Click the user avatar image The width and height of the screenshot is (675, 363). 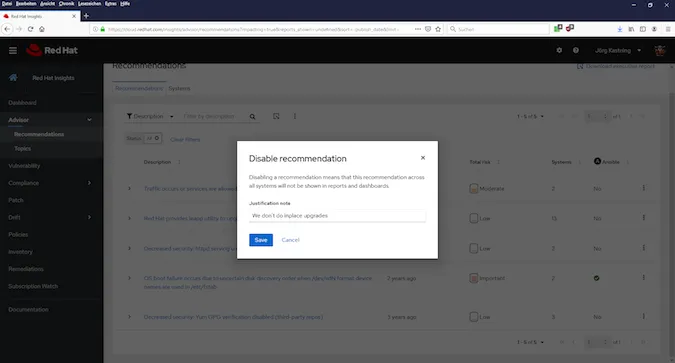coord(660,50)
